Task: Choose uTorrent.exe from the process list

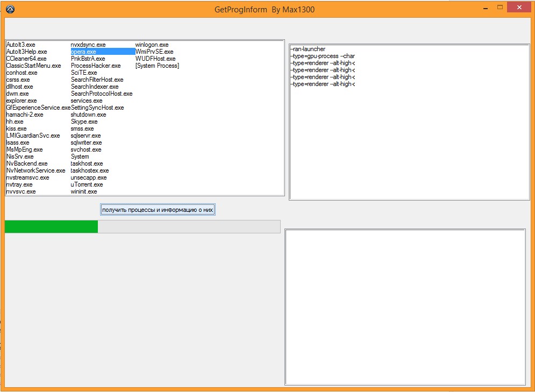Action: pyautogui.click(x=87, y=184)
